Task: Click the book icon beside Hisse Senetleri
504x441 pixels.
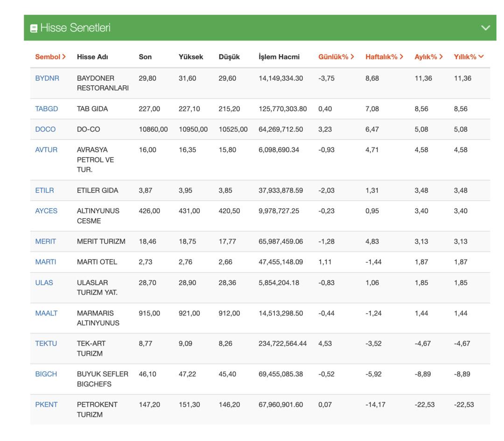Action: click(x=34, y=28)
